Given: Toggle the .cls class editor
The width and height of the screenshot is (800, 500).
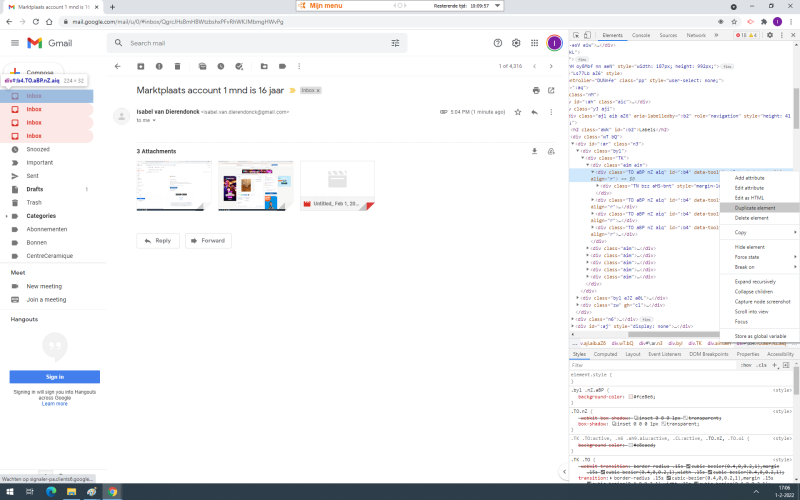Looking at the screenshot, I should point(762,365).
